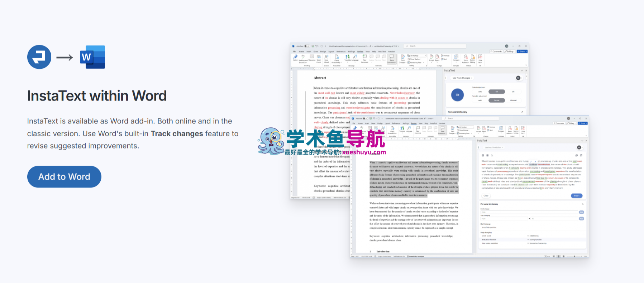Open Use InstaText Editor dropdown in front window
Image resolution: width=644 pixels, height=283 pixels.
(x=494, y=147)
